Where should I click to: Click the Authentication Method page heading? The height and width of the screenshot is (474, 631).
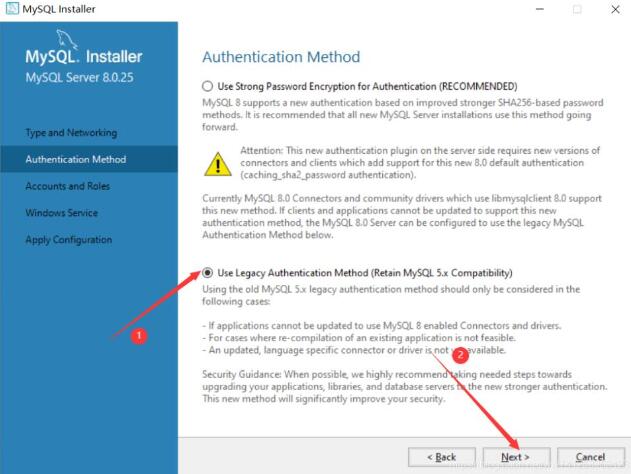[281, 57]
